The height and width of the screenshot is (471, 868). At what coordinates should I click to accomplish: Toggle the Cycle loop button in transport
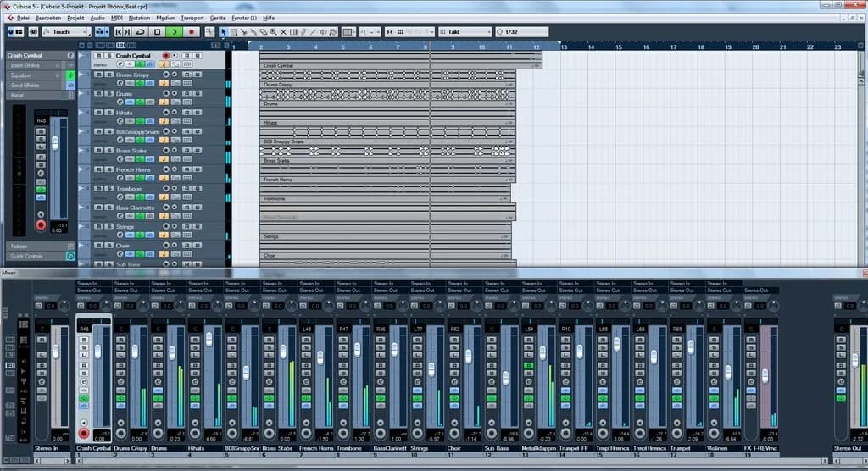click(141, 32)
